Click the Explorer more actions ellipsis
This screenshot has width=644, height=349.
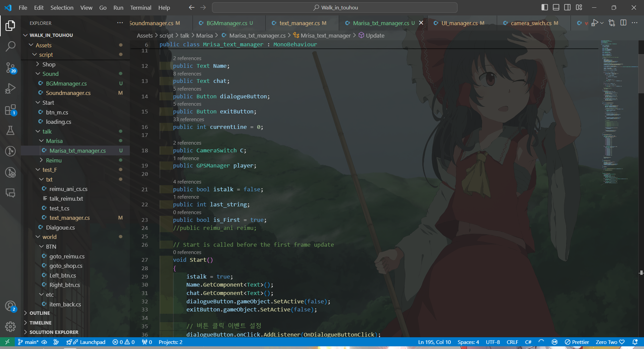point(120,23)
